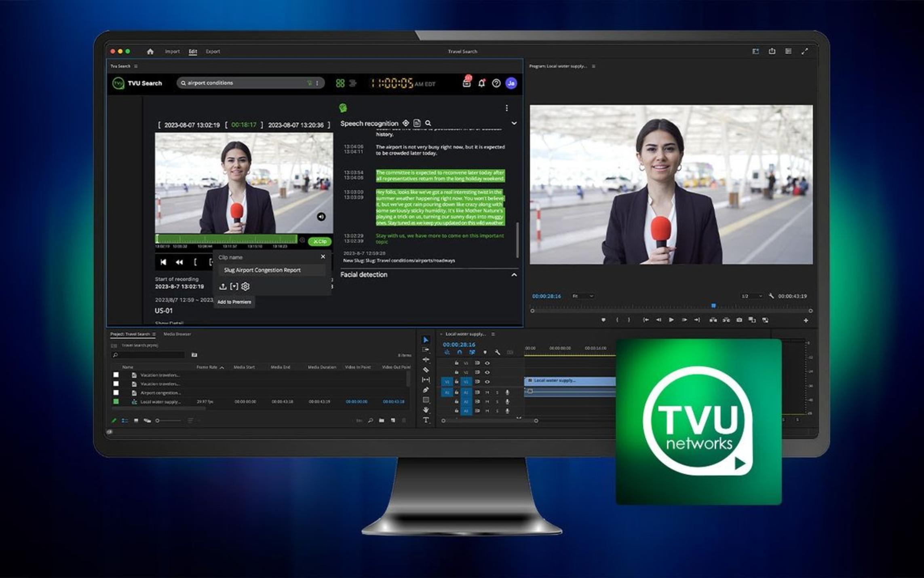This screenshot has width=924, height=578.
Task: Select the Hand tool
Action: [x=426, y=410]
